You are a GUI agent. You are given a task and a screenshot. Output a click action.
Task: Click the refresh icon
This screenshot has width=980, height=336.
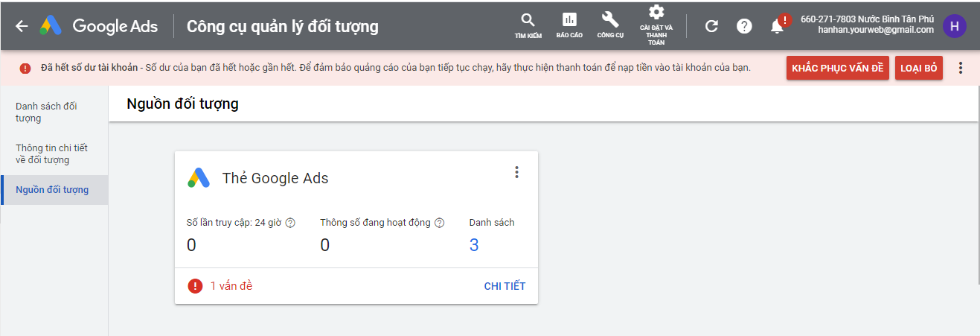pos(711,26)
